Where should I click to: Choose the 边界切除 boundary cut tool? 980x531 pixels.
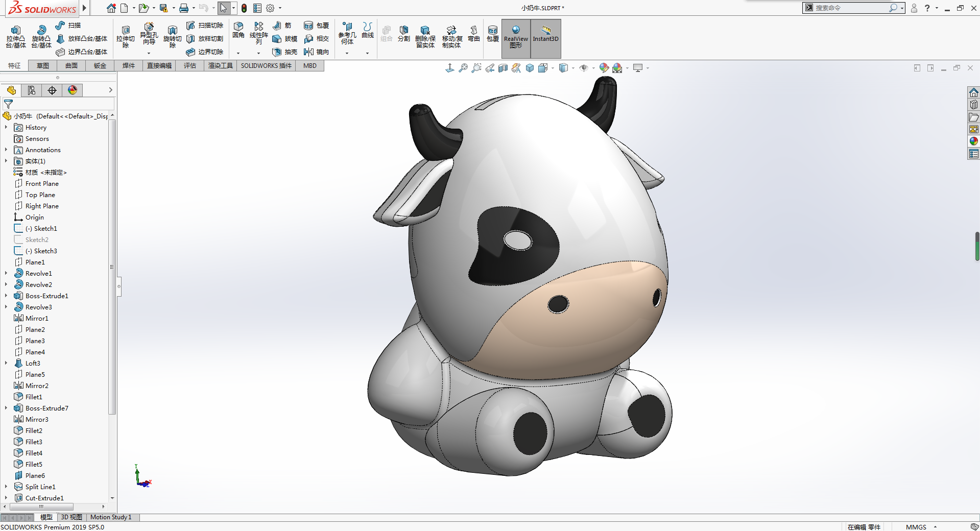click(204, 52)
